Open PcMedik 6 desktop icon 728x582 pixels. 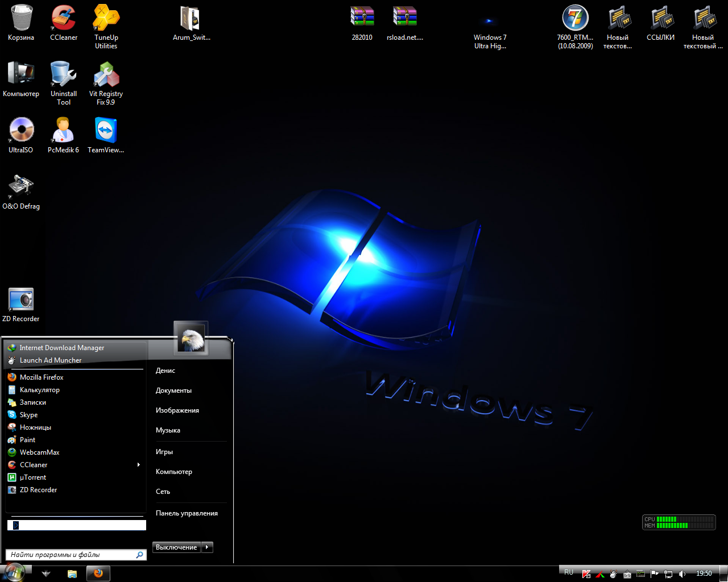[x=64, y=135]
